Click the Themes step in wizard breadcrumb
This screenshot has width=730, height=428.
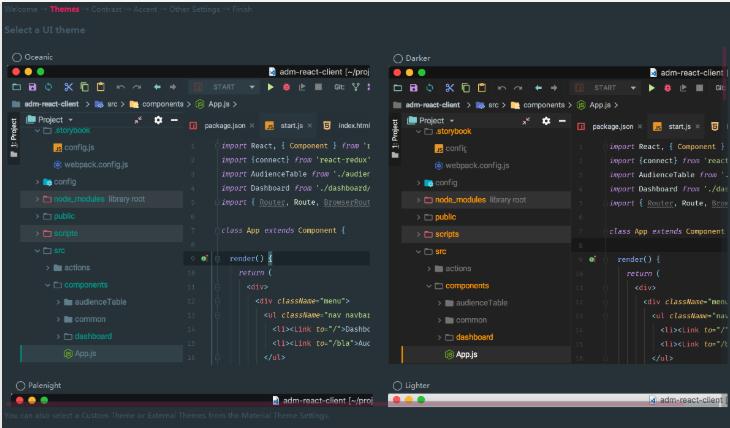pos(65,9)
